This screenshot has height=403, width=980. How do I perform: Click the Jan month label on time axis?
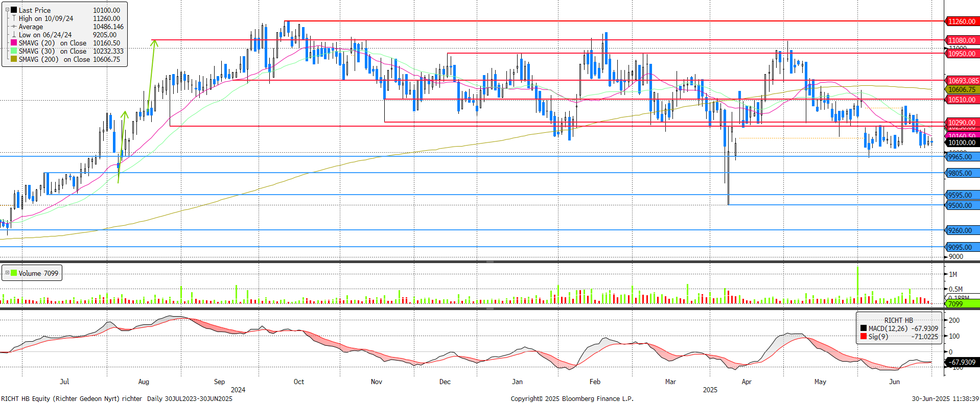518,382
